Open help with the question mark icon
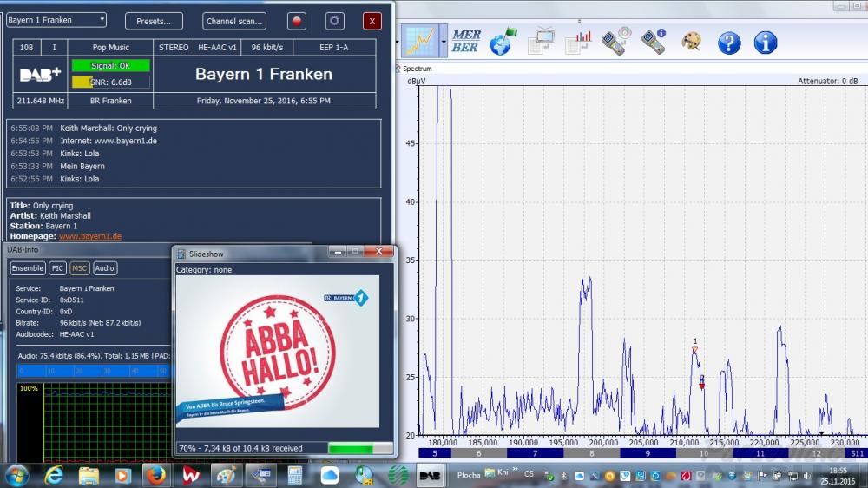Screen dimensions: 868x488 [729, 43]
